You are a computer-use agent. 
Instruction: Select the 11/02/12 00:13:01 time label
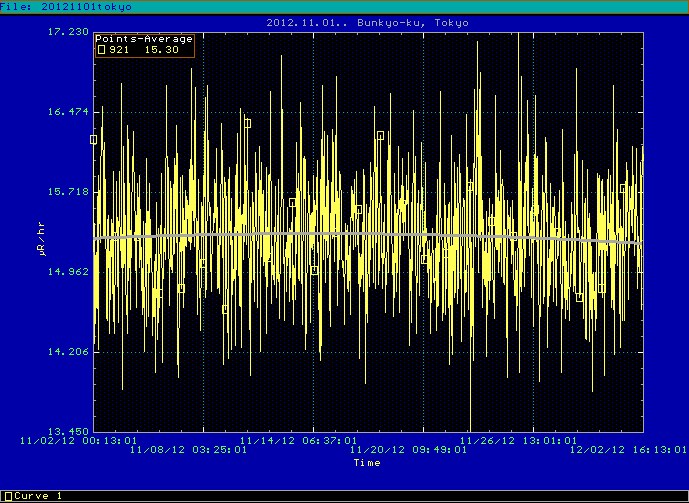click(93, 440)
